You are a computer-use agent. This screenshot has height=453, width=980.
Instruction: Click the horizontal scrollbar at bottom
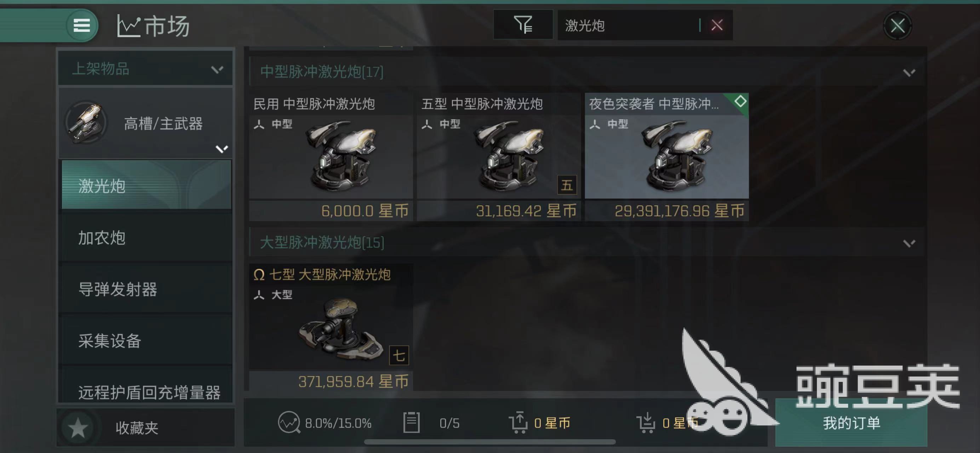(489, 442)
